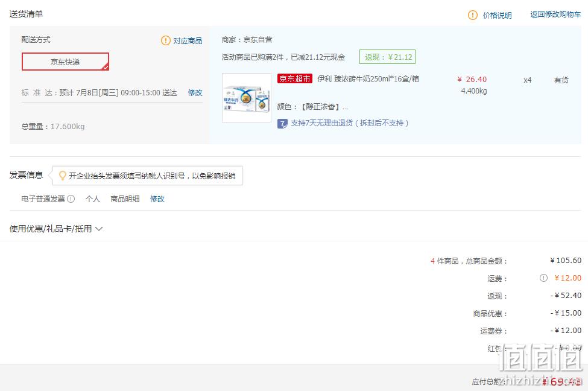Viewport: 588px width, 391px height.
Task: Click the 运费券 amount -¥12.00
Action: click(566, 331)
